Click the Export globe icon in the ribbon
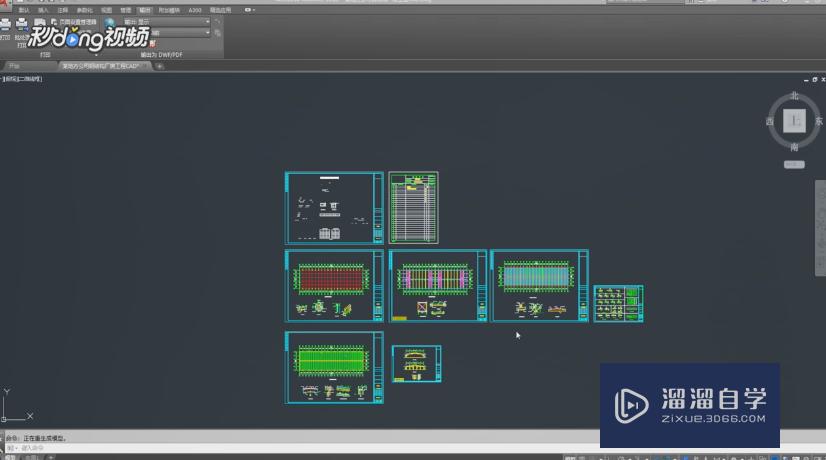826x460 pixels. click(x=110, y=23)
